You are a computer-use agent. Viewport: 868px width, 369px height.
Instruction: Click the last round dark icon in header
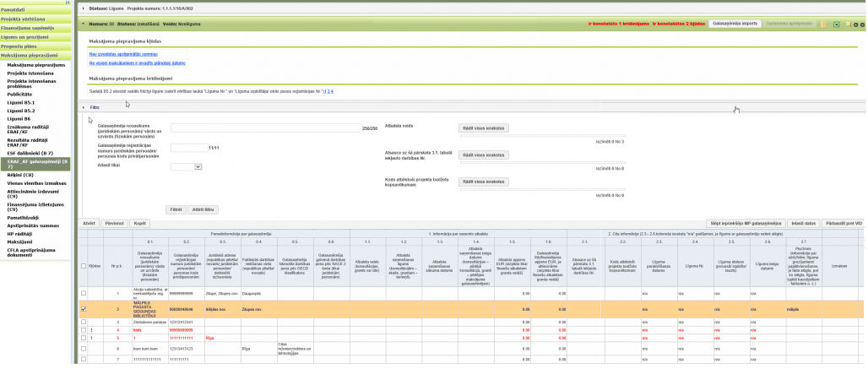click(862, 24)
